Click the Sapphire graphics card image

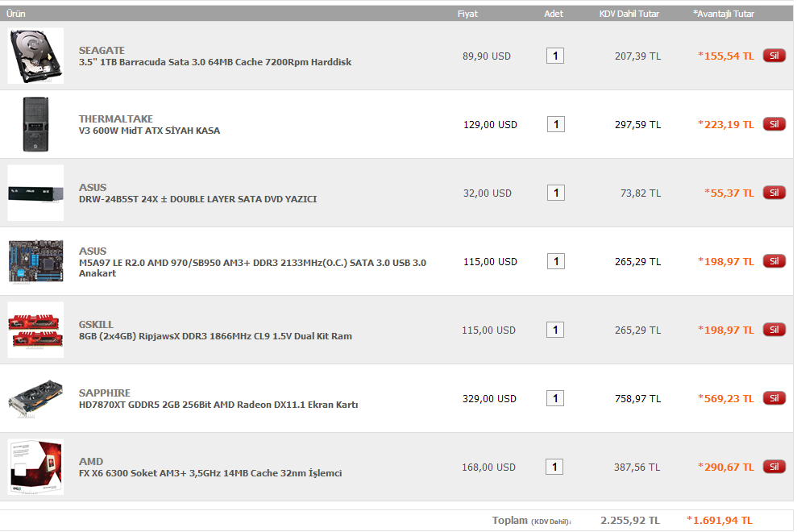35,398
